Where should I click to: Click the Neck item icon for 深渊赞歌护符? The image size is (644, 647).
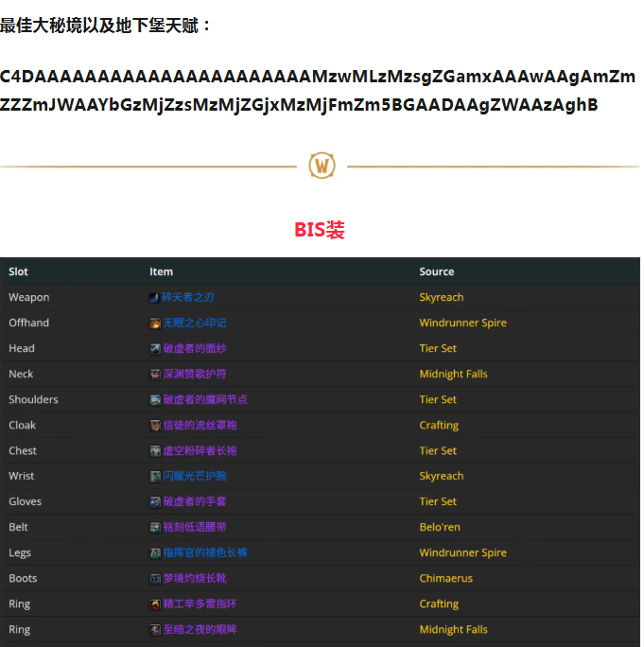[154, 374]
